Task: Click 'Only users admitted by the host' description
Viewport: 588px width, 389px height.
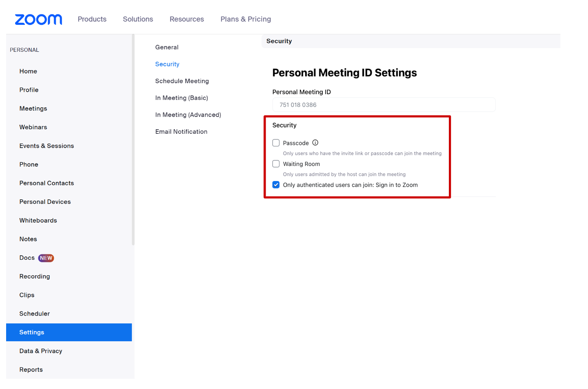Action: coord(344,175)
